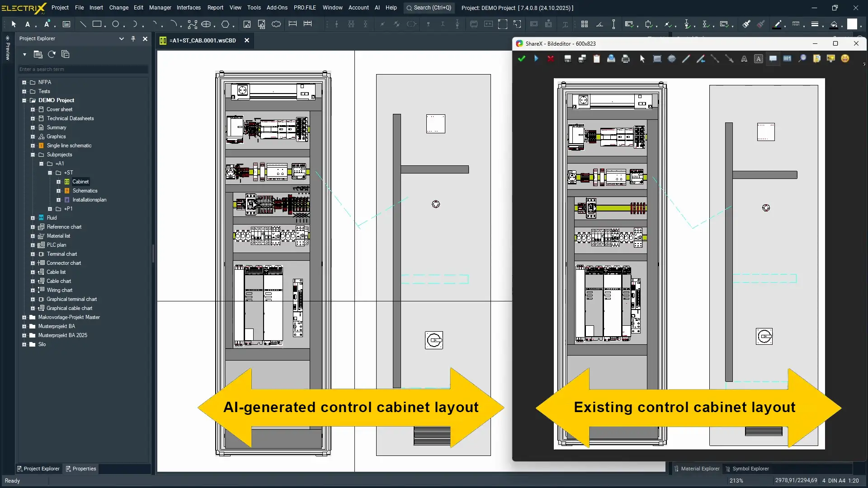Select ShareX text with background tool
The height and width of the screenshot is (488, 868).
[x=759, y=59]
